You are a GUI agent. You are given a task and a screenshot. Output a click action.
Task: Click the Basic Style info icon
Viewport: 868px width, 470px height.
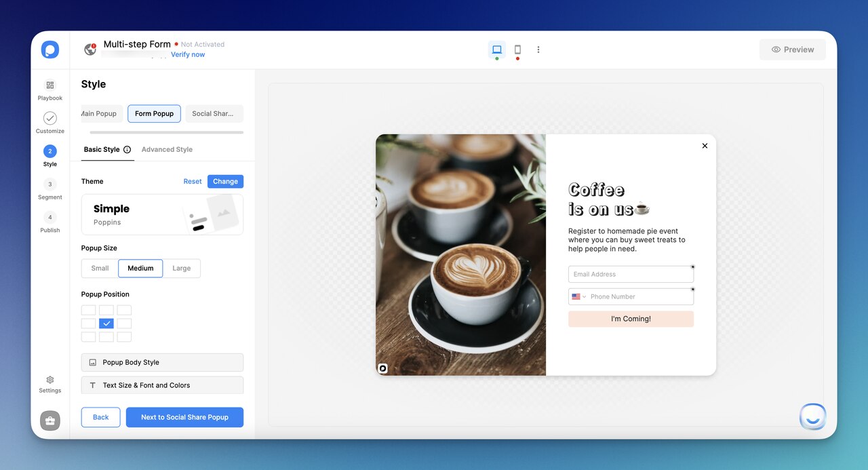tap(127, 150)
